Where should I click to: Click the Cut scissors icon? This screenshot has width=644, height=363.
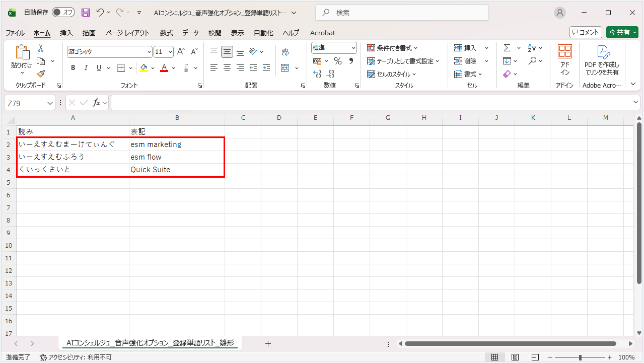click(x=41, y=48)
